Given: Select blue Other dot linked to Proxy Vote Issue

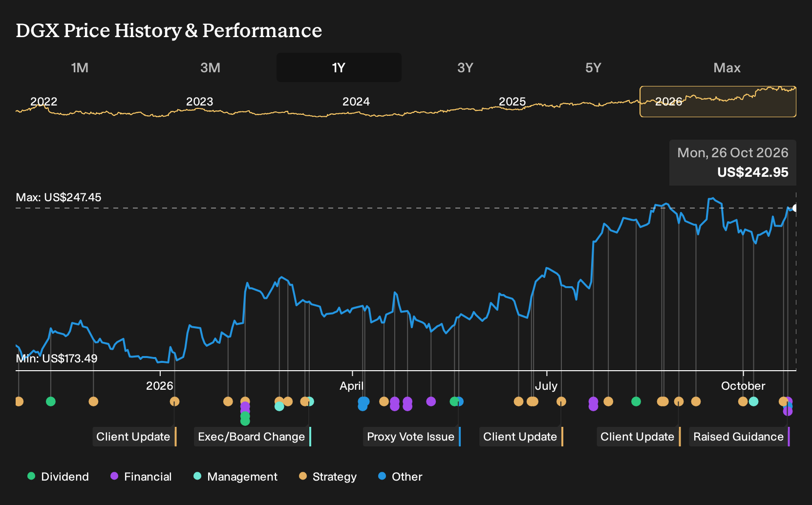Looking at the screenshot, I should tap(459, 401).
